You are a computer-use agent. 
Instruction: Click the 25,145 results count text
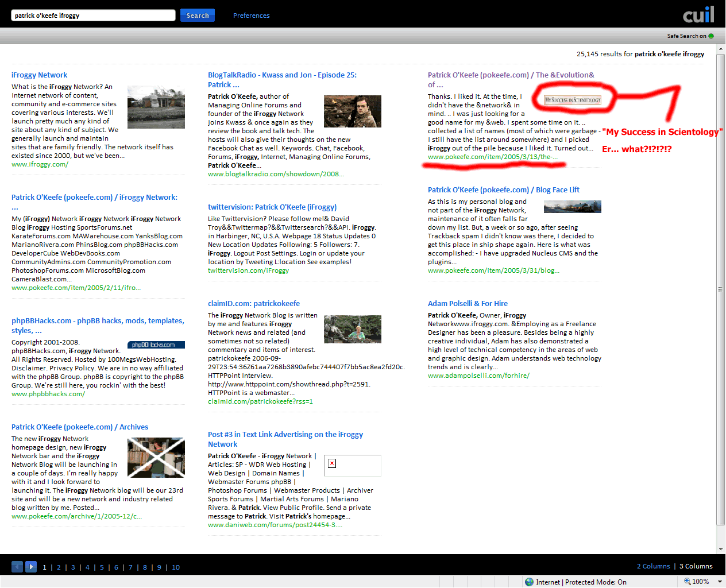[x=640, y=54]
